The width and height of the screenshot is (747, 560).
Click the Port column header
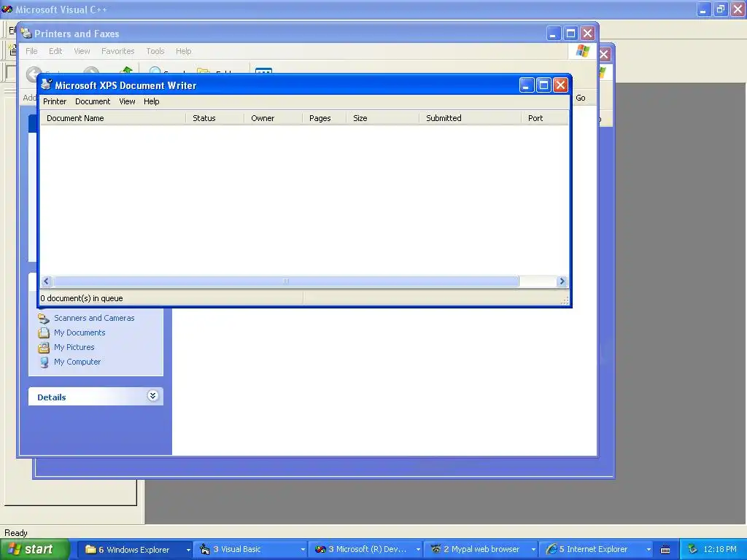pyautogui.click(x=545, y=118)
